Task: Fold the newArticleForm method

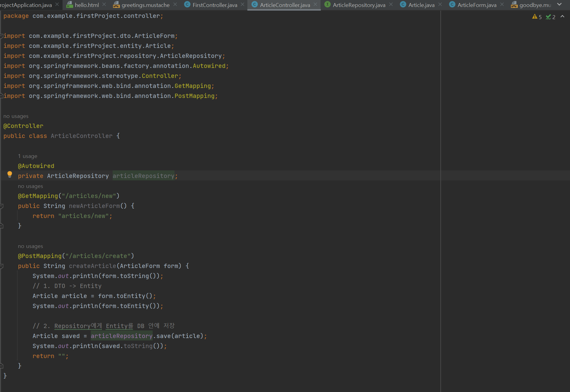Action: pyautogui.click(x=2, y=206)
